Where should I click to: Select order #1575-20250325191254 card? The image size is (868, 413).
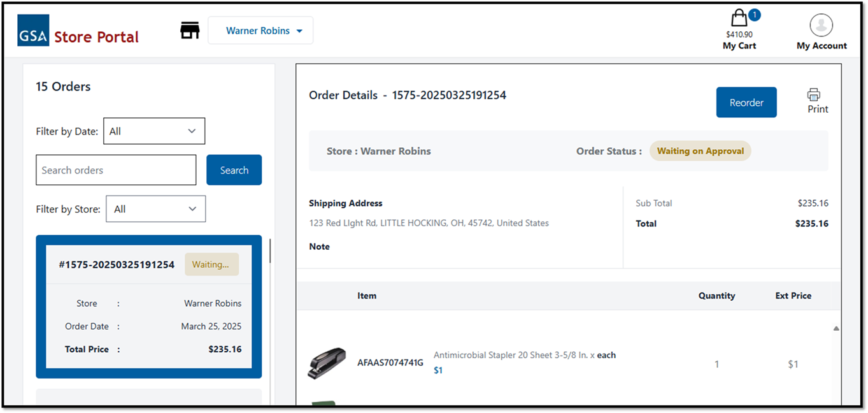tap(148, 306)
